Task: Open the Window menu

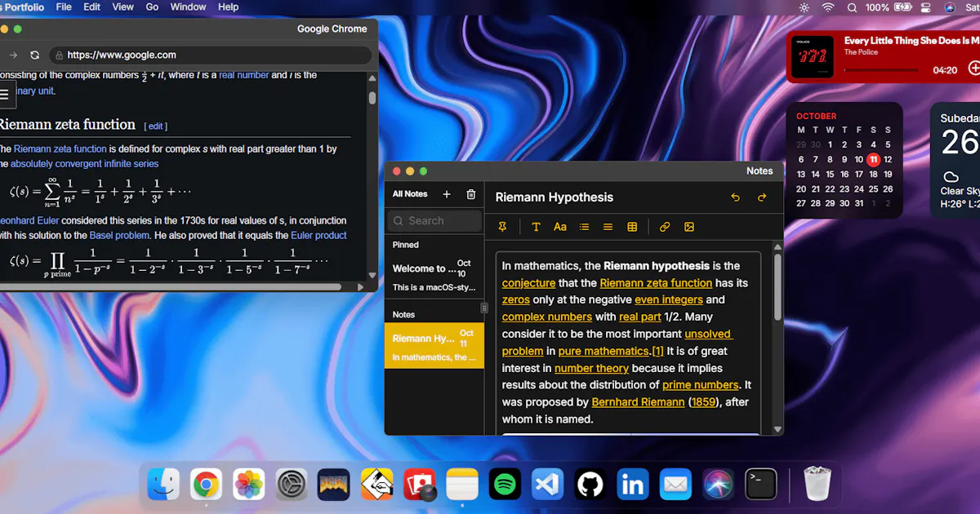Action: point(189,7)
